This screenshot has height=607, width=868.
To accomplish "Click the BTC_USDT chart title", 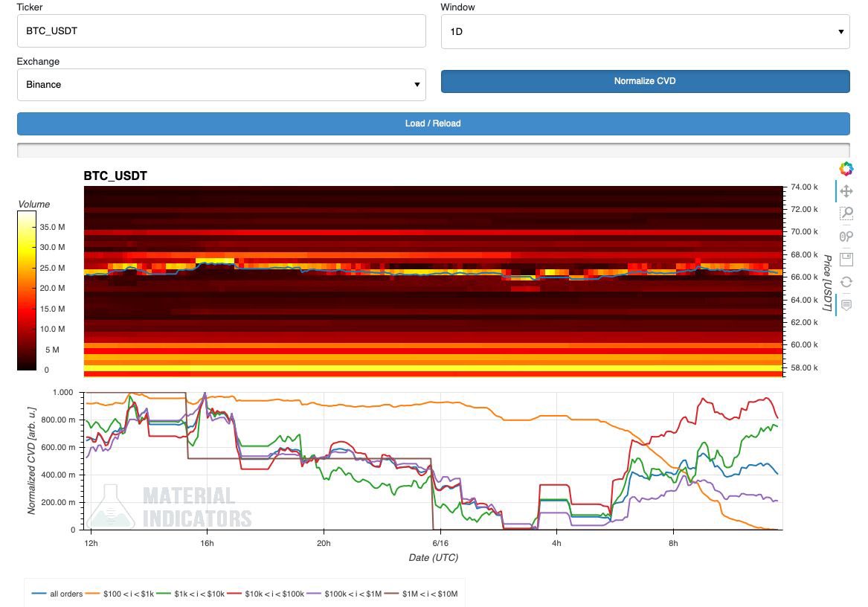I will [x=115, y=176].
